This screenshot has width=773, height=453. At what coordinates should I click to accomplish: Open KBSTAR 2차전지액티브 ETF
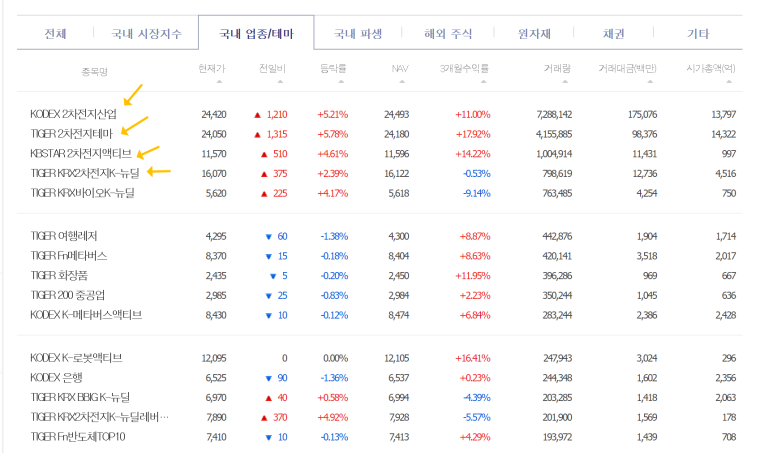pyautogui.click(x=81, y=154)
